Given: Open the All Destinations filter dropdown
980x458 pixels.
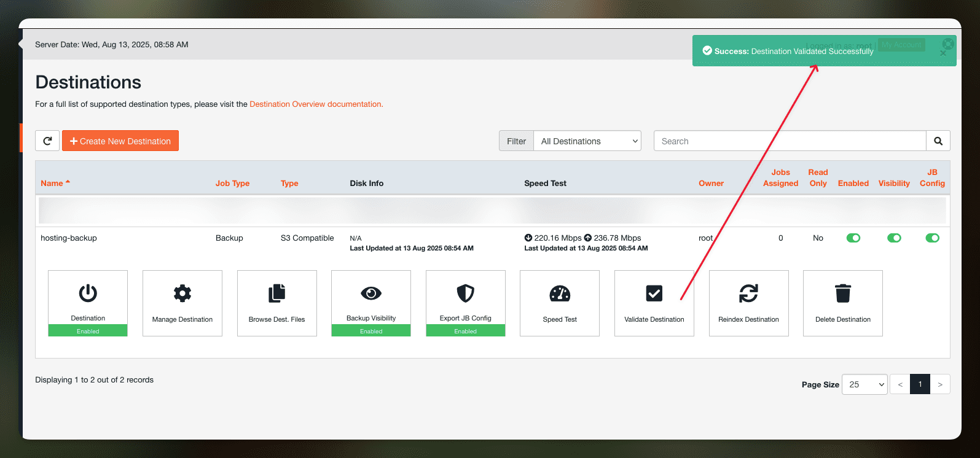Looking at the screenshot, I should tap(587, 141).
